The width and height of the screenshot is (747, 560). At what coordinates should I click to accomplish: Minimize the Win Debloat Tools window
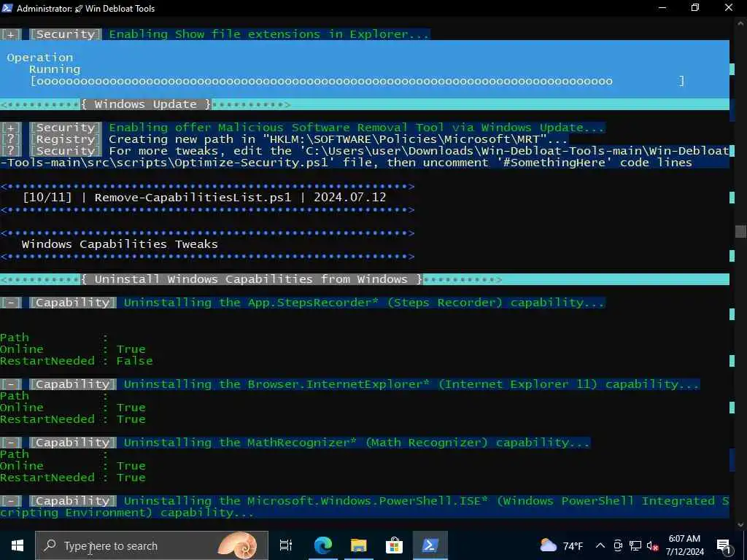click(x=662, y=8)
